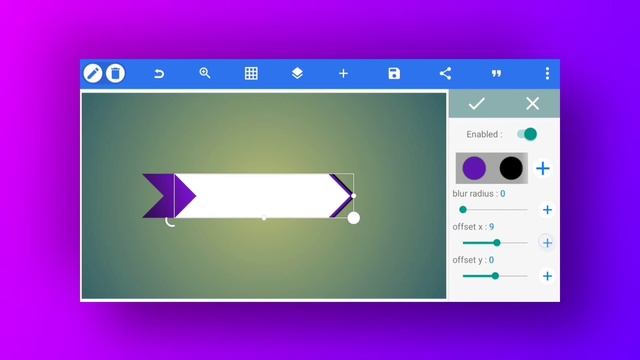The width and height of the screenshot is (640, 360).
Task: Click the large white resize handle
Action: point(353,218)
